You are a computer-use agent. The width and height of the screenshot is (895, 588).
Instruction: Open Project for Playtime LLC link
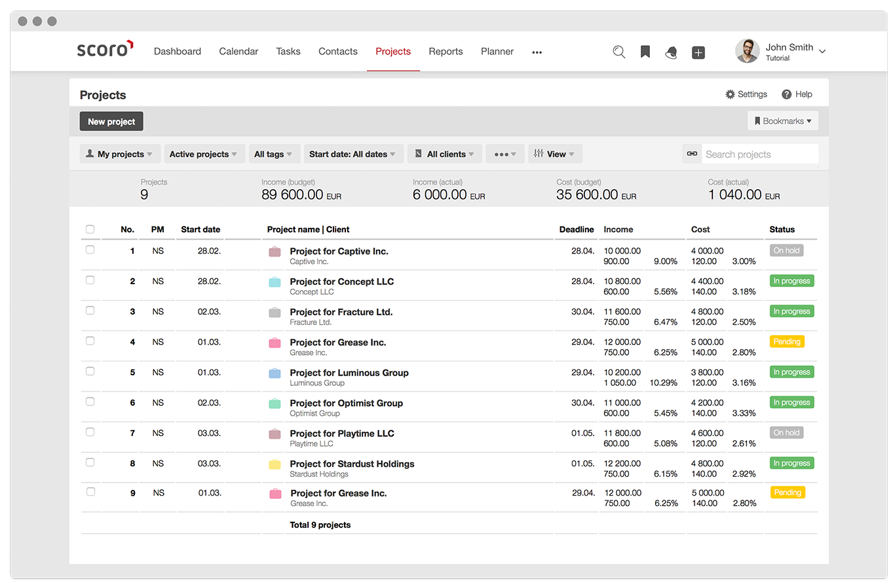point(342,434)
